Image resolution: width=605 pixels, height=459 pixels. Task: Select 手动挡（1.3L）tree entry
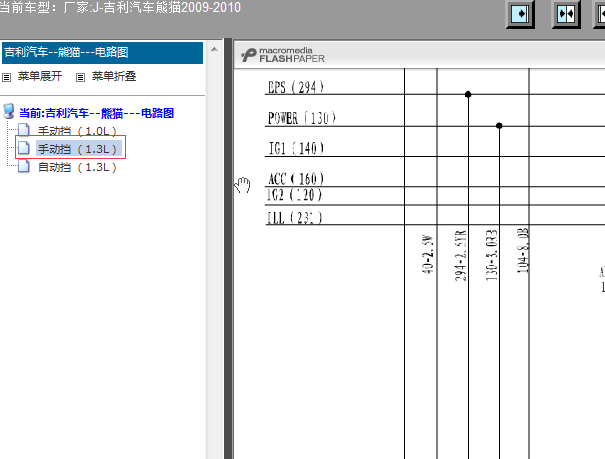click(x=77, y=149)
